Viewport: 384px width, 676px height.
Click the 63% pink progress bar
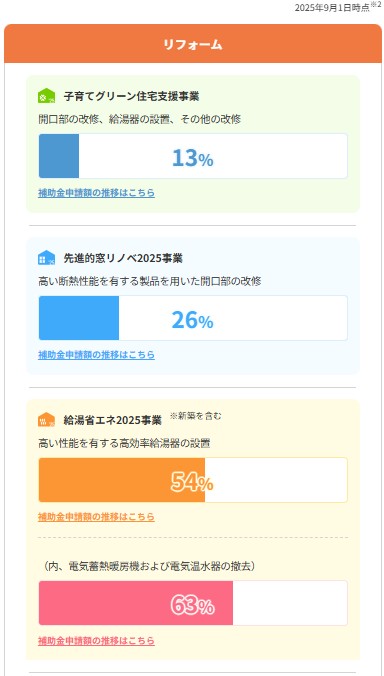(193, 603)
